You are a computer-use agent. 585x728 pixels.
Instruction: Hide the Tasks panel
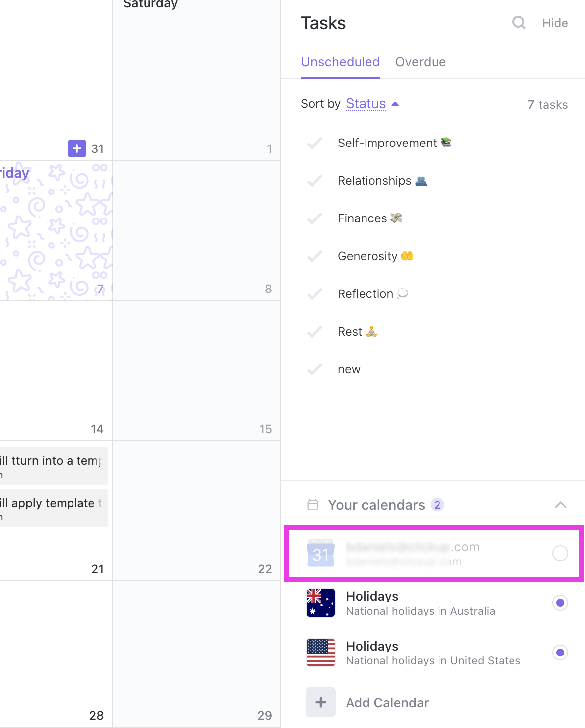click(x=555, y=23)
